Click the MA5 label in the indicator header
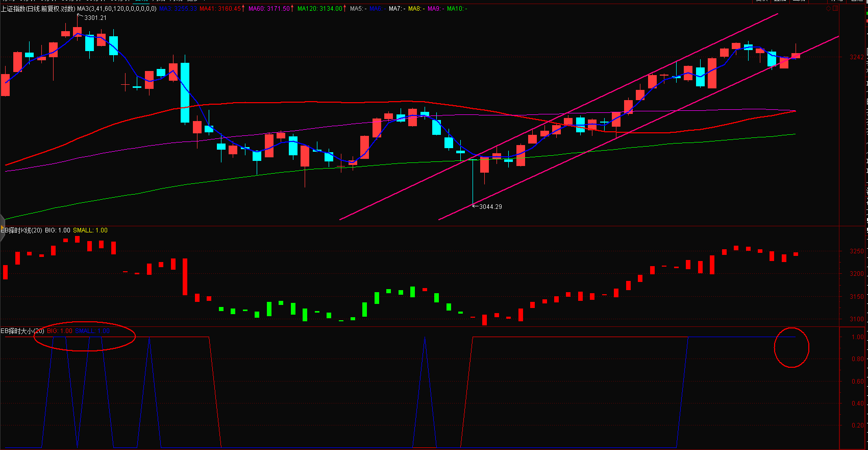This screenshot has width=868, height=450. pyautogui.click(x=358, y=9)
